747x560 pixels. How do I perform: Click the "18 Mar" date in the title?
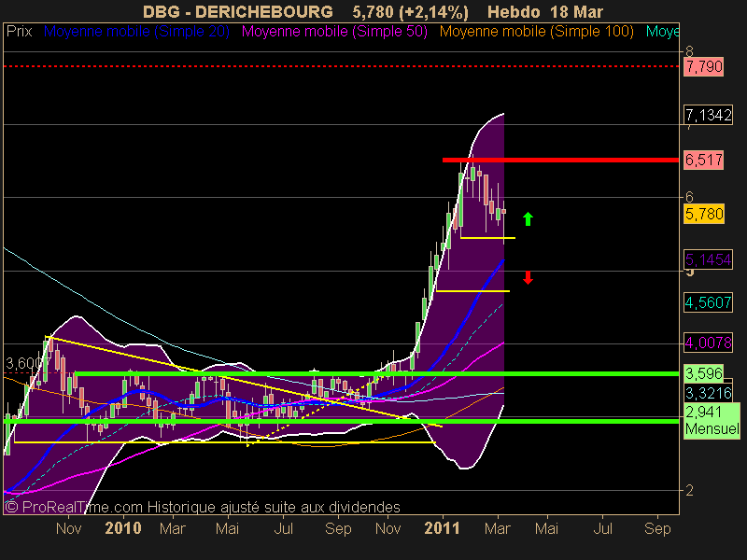coord(576,12)
